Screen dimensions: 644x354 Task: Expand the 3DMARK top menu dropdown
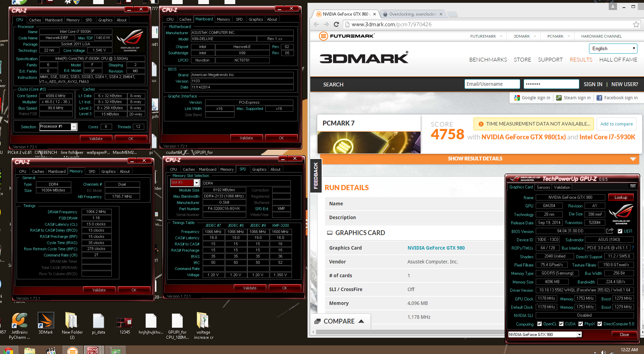(535, 36)
